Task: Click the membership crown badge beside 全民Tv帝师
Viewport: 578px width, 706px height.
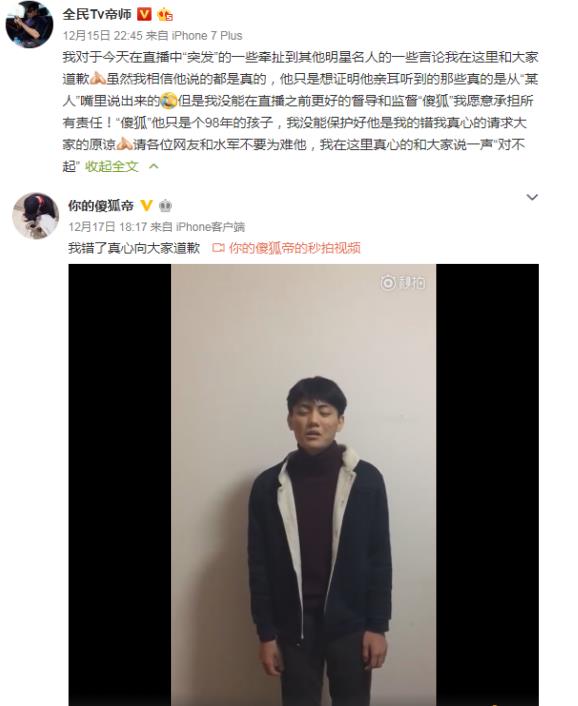Action: pos(165,15)
